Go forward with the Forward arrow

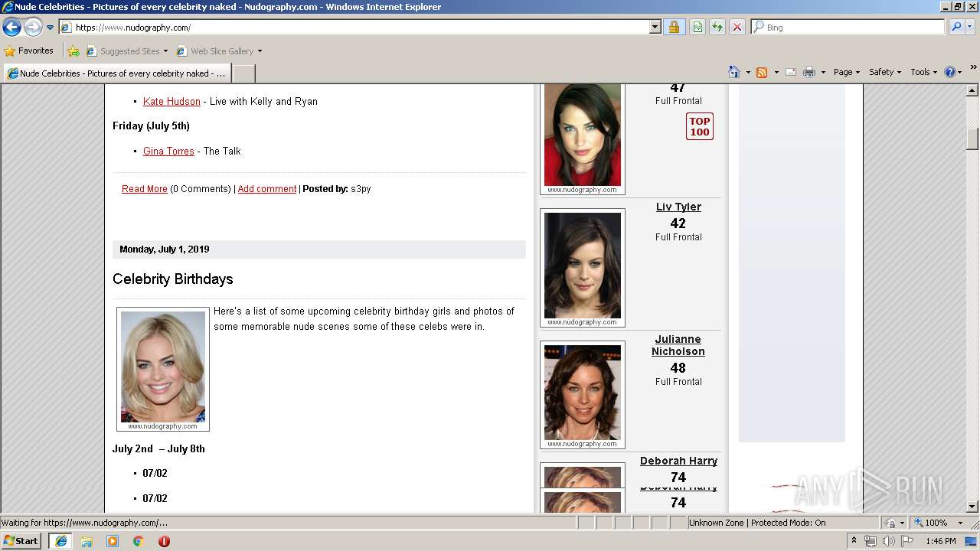tap(33, 28)
